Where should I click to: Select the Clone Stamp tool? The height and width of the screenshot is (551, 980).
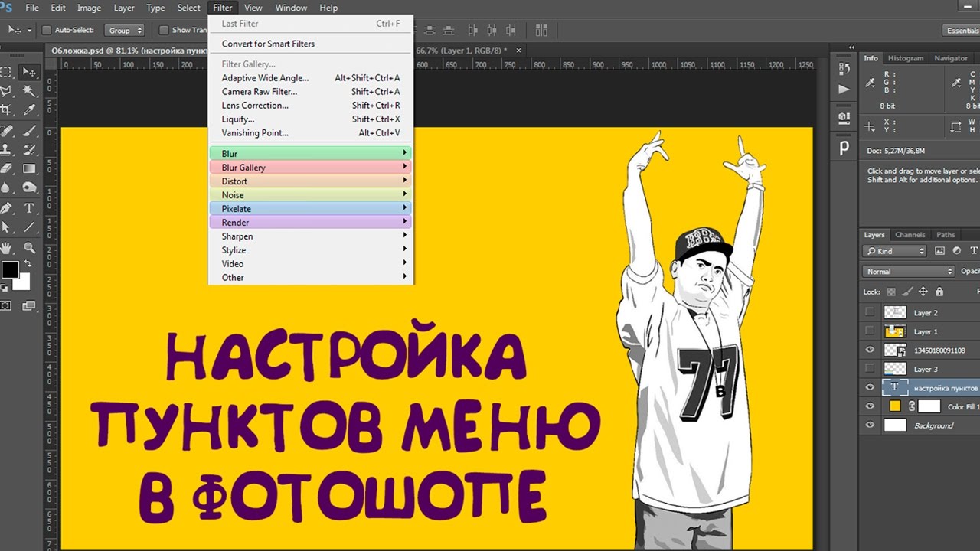tap(6, 149)
